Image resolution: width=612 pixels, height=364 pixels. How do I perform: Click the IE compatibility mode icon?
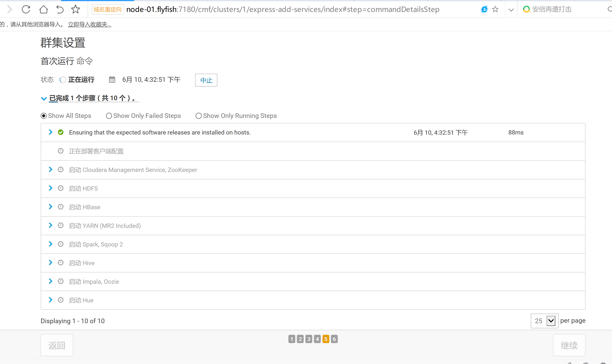(x=484, y=9)
